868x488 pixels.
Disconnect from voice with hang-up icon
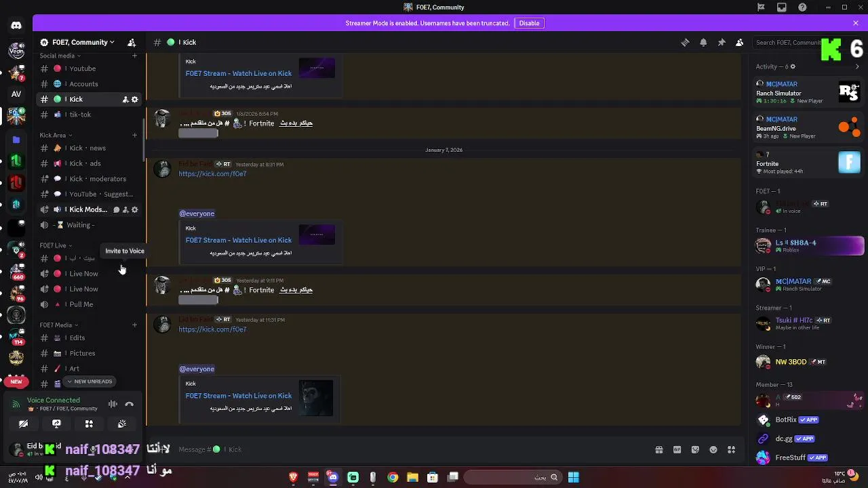[129, 404]
